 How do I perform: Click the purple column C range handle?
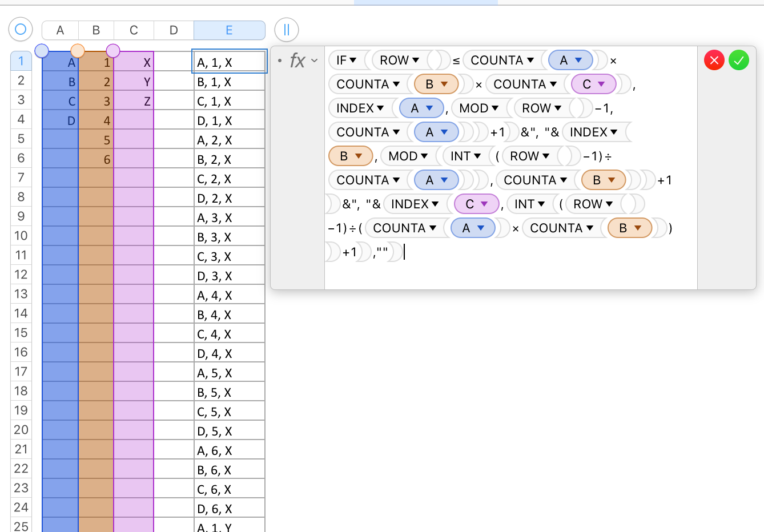pos(113,51)
